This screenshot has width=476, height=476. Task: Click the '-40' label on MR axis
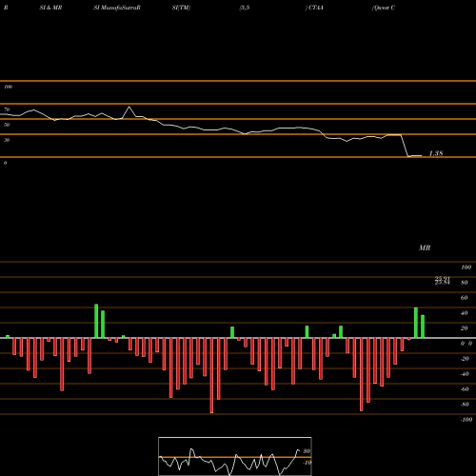pyautogui.click(x=465, y=374)
